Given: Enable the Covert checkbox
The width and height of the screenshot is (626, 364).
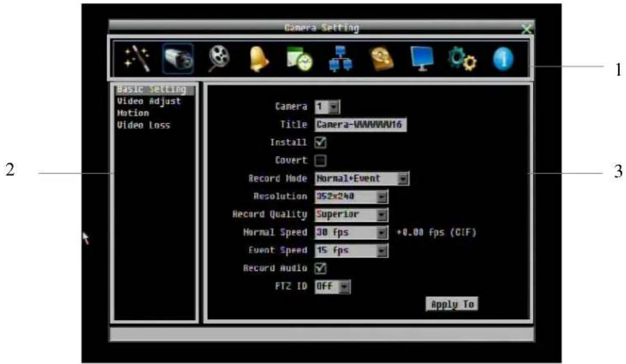Looking at the screenshot, I should [321, 160].
